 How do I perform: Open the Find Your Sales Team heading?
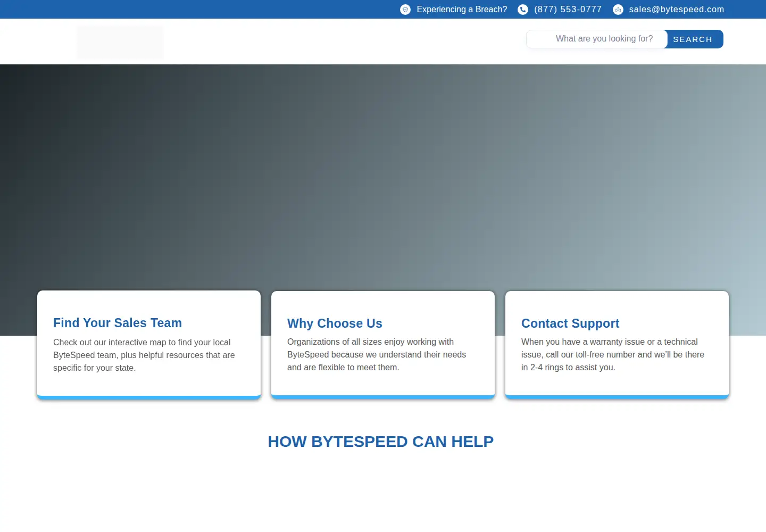click(x=118, y=323)
